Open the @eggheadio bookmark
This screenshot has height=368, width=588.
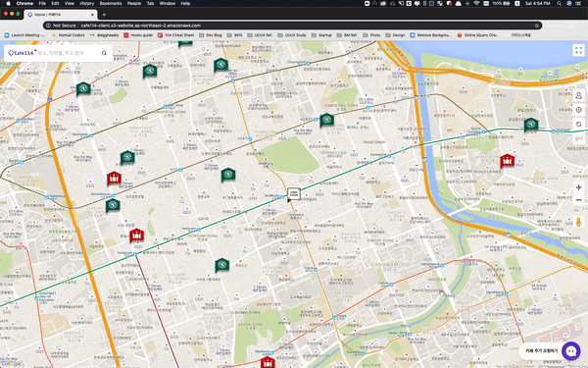coord(105,35)
